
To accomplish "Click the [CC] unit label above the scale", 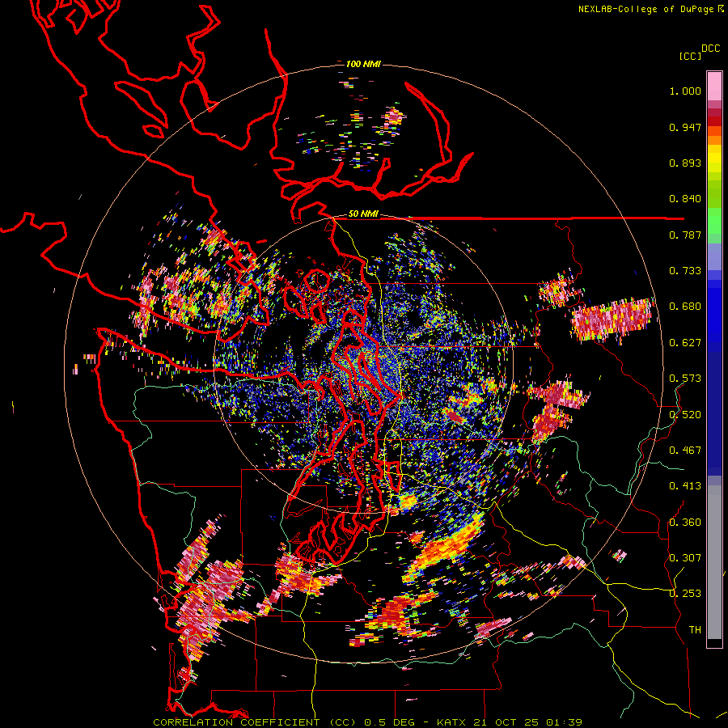I will [690, 56].
